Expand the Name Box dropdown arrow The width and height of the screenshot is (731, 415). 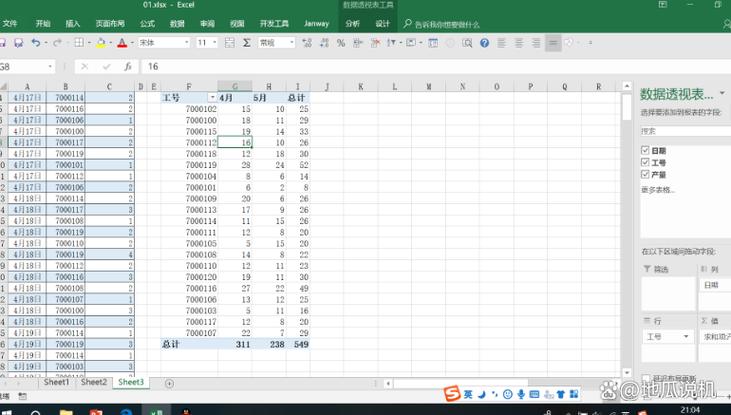pos(50,67)
